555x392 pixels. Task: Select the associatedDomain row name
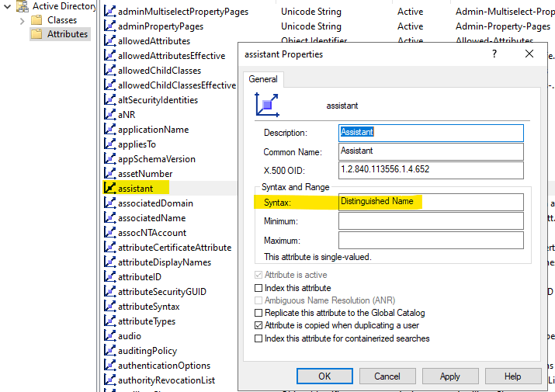(155, 203)
